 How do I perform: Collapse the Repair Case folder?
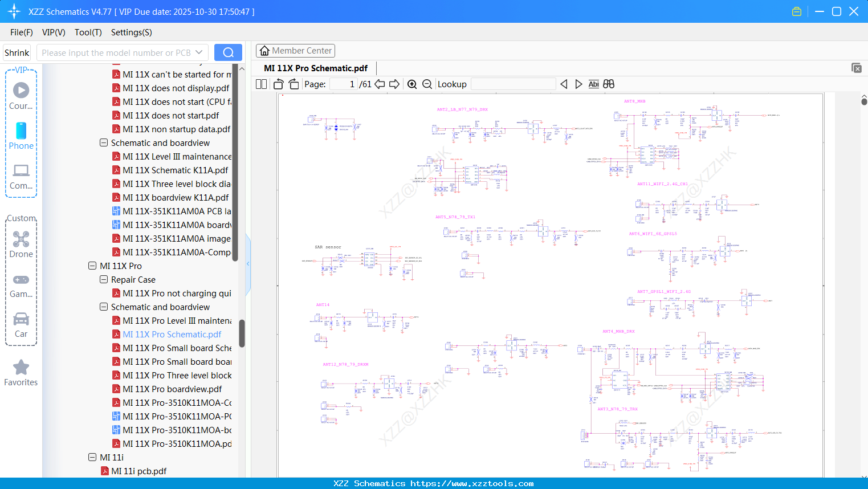click(104, 280)
